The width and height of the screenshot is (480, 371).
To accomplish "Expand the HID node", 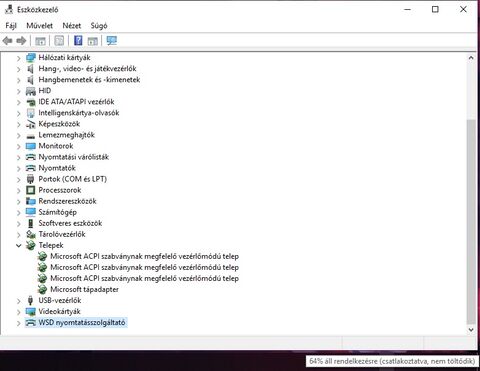I will click(x=19, y=91).
